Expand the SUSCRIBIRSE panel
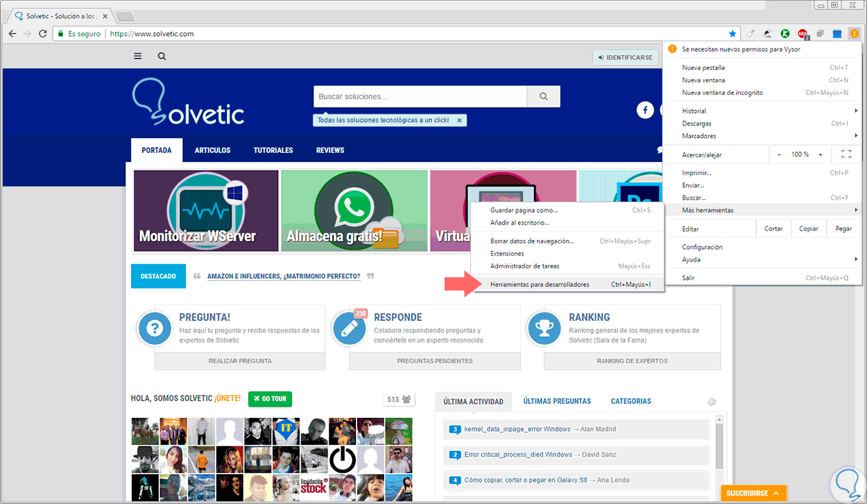 click(x=753, y=494)
